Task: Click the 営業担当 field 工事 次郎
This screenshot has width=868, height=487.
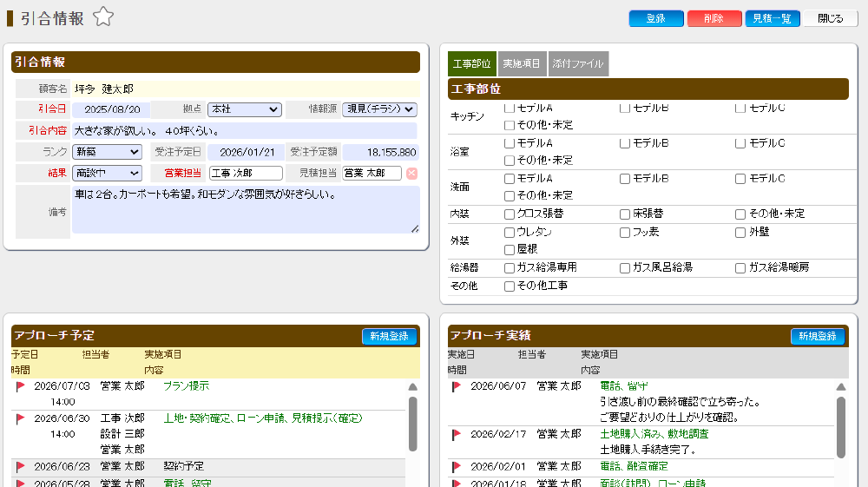Action: coord(247,174)
